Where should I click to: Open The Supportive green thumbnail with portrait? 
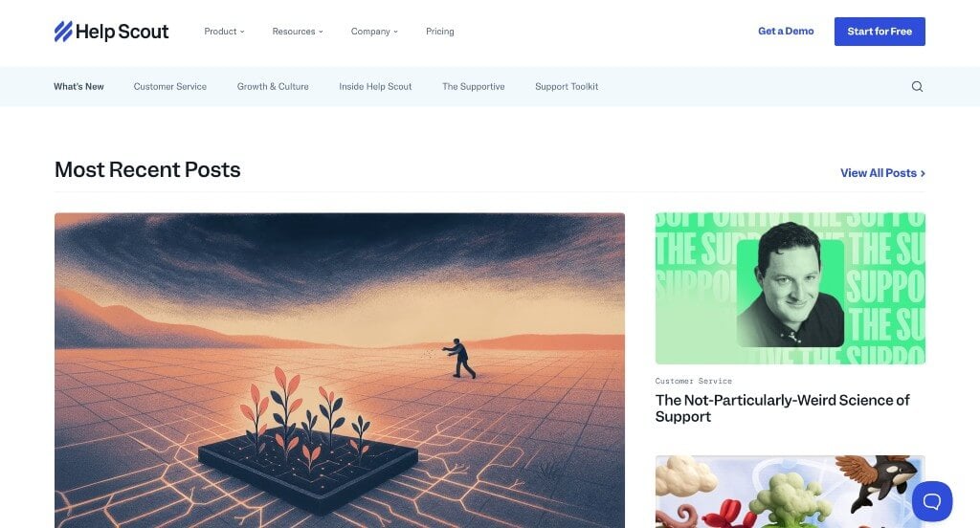click(790, 288)
